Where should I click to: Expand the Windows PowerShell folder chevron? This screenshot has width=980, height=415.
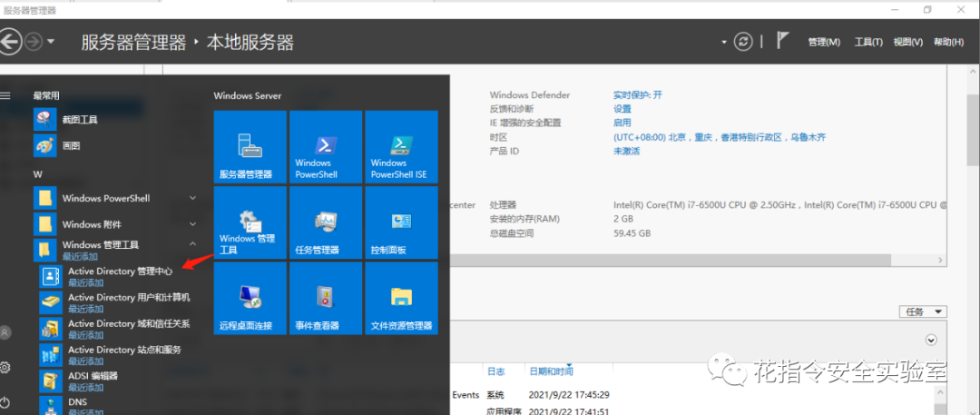tap(192, 198)
